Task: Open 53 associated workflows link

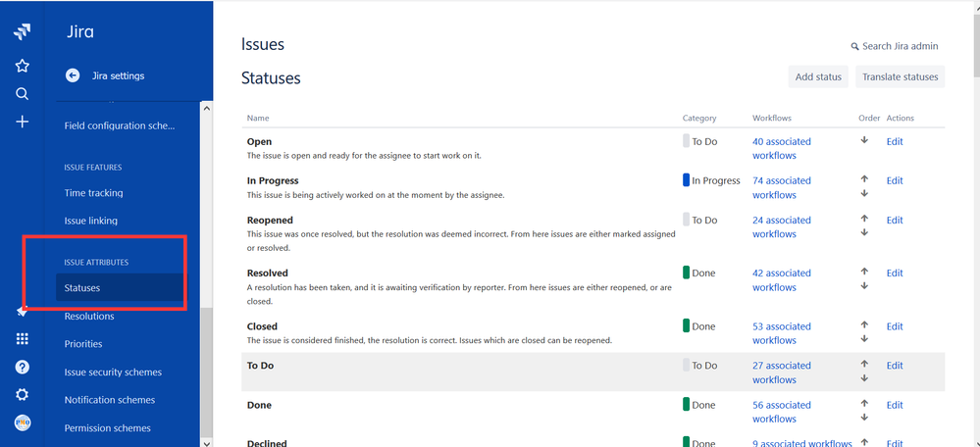Action: (x=781, y=332)
